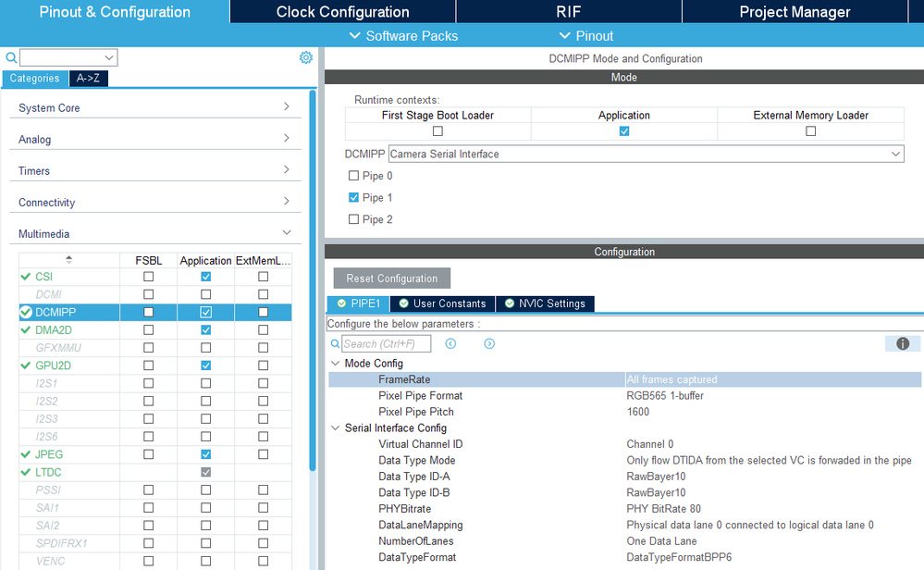Open User Constants tab
Screen dimensions: 924x570
tap(442, 304)
